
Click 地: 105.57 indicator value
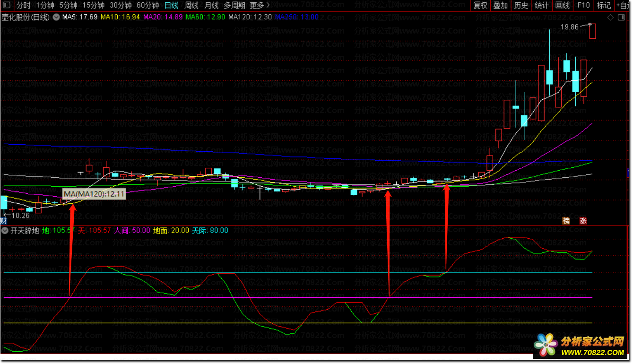pyautogui.click(x=59, y=231)
